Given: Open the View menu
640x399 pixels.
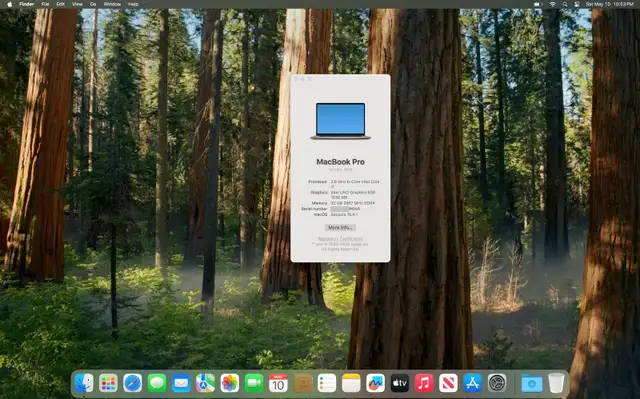Looking at the screenshot, I should [77, 4].
